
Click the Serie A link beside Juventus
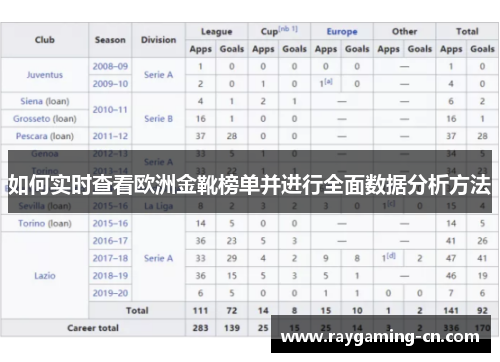point(159,75)
